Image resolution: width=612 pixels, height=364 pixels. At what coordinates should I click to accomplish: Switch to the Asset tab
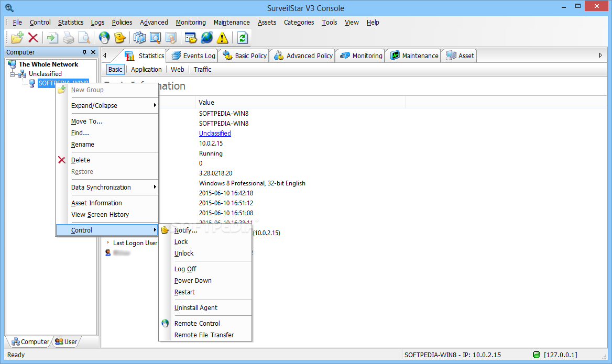[460, 56]
